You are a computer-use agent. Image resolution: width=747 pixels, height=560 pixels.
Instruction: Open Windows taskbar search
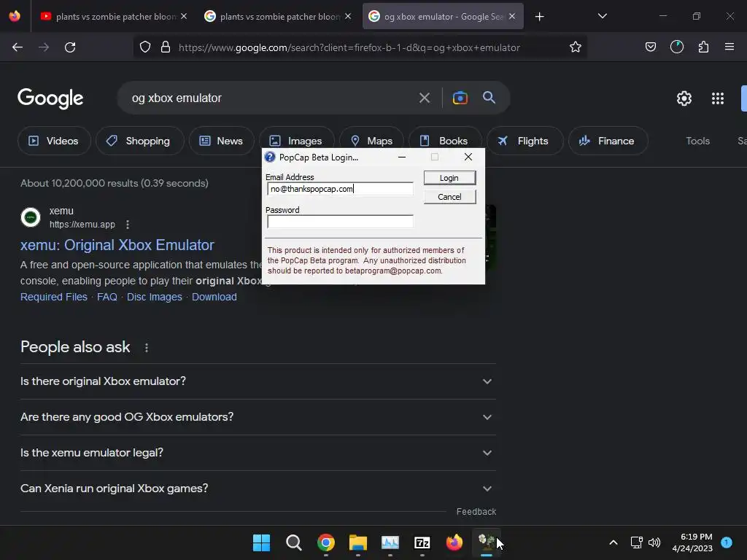pyautogui.click(x=293, y=542)
